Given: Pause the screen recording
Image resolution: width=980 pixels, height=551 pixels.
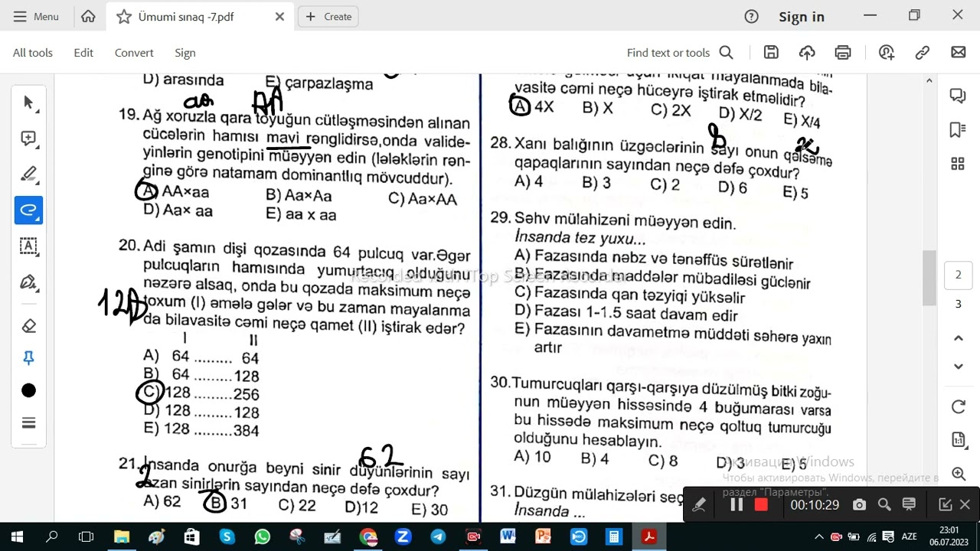Looking at the screenshot, I should click(737, 504).
